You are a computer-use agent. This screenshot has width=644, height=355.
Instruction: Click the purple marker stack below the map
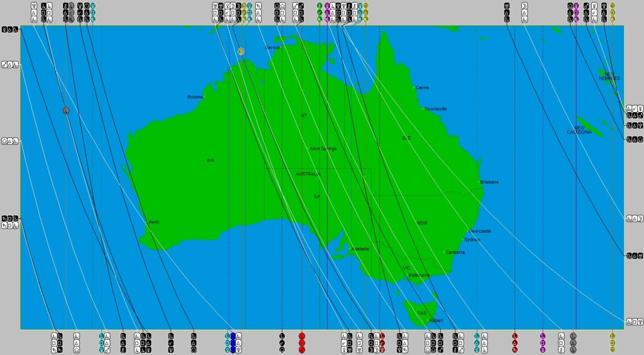click(x=543, y=342)
